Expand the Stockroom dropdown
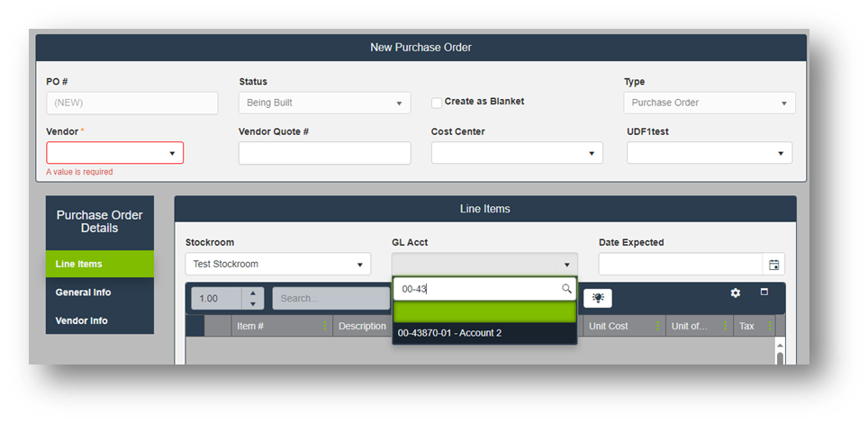This screenshot has width=868, height=423. (x=359, y=265)
